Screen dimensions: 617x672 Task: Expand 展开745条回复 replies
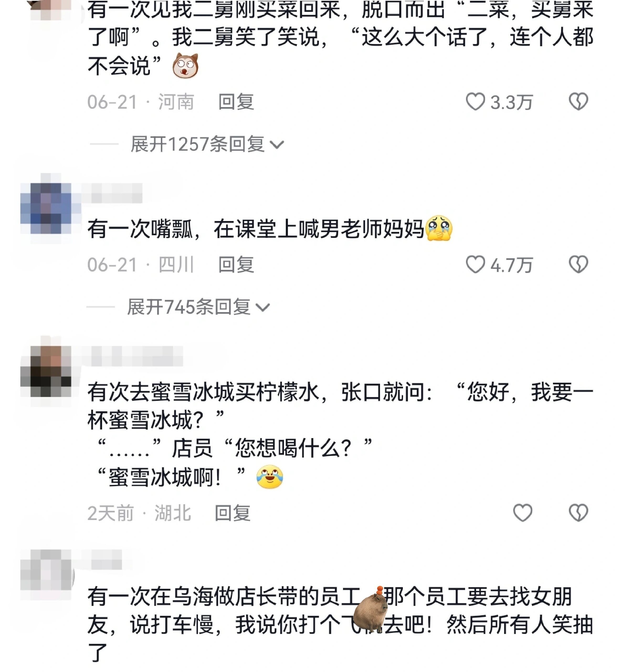[198, 307]
